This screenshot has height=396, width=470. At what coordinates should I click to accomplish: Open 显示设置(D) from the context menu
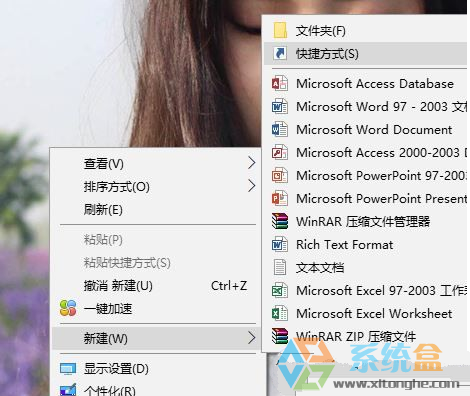pyautogui.click(x=157, y=369)
